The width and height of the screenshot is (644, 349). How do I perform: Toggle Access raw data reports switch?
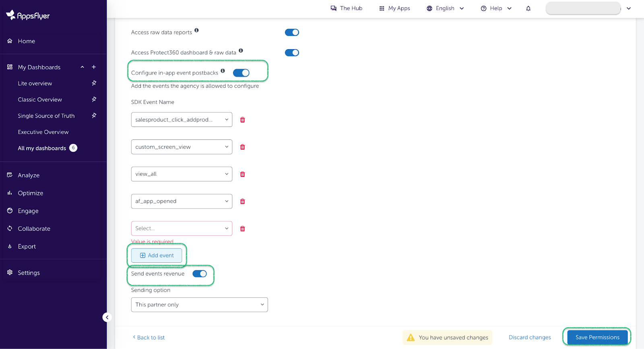tap(292, 32)
